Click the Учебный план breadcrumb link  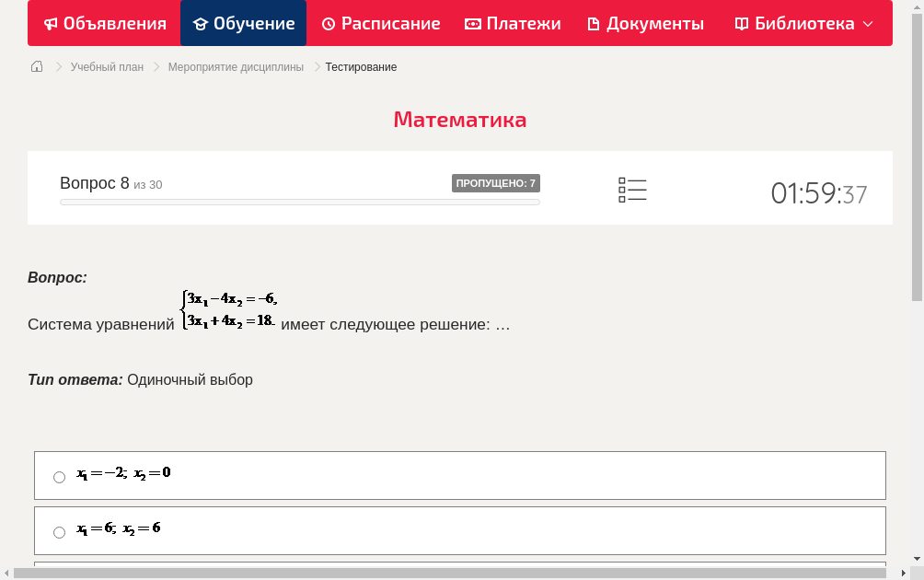(x=108, y=66)
